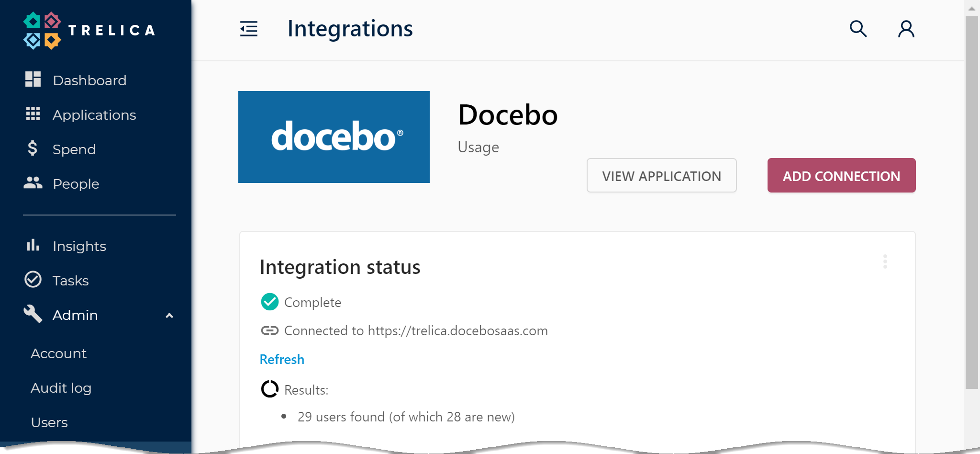The width and height of the screenshot is (980, 454).
Task: Click the Admin wrench icon
Action: click(x=33, y=314)
